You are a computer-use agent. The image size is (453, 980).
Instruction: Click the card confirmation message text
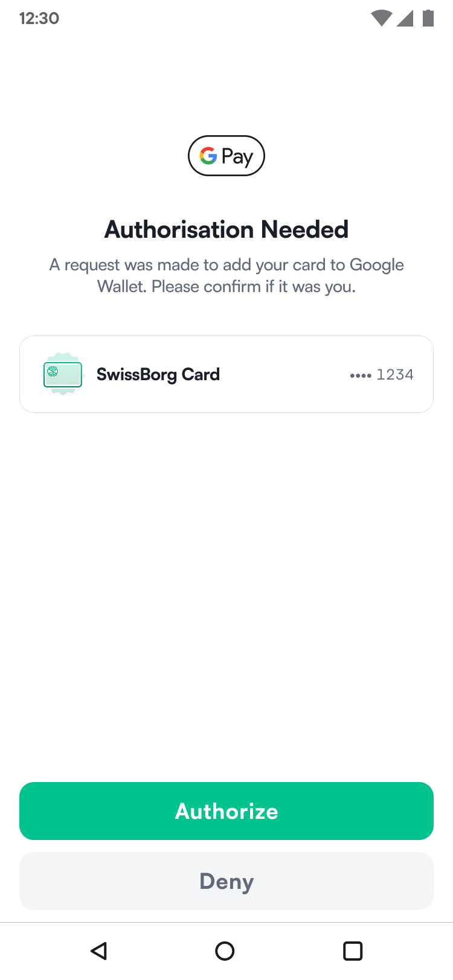(x=226, y=275)
